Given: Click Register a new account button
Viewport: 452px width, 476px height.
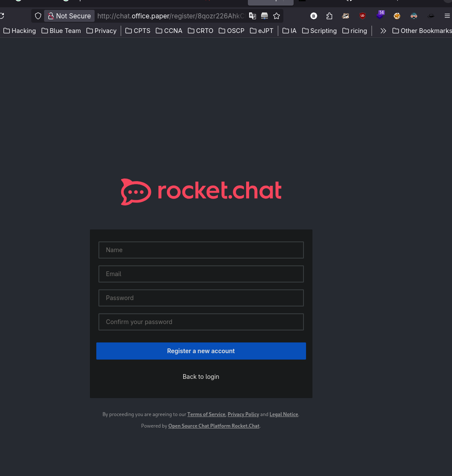Looking at the screenshot, I should click(x=201, y=351).
